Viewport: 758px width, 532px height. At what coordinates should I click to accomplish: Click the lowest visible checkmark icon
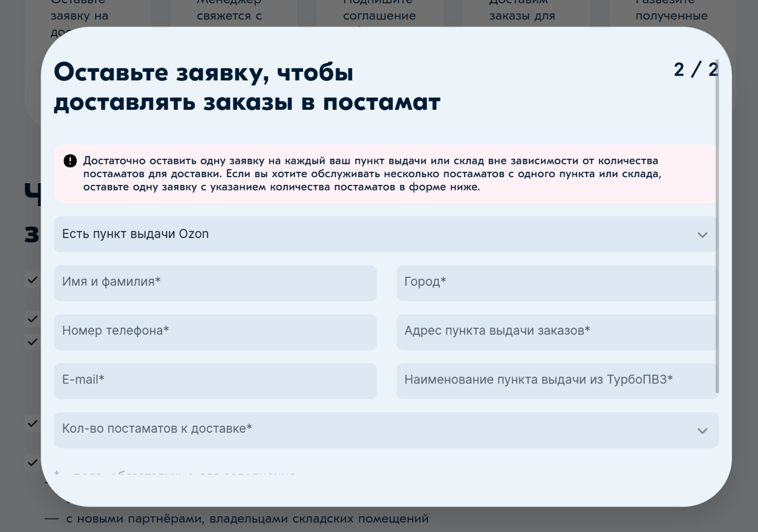pos(32,462)
